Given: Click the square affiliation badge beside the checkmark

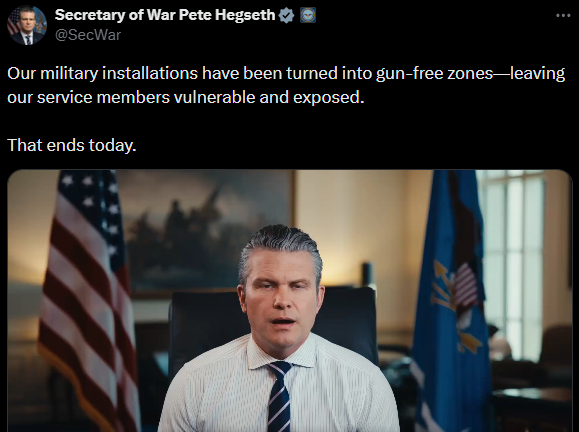Looking at the screenshot, I should click(308, 16).
